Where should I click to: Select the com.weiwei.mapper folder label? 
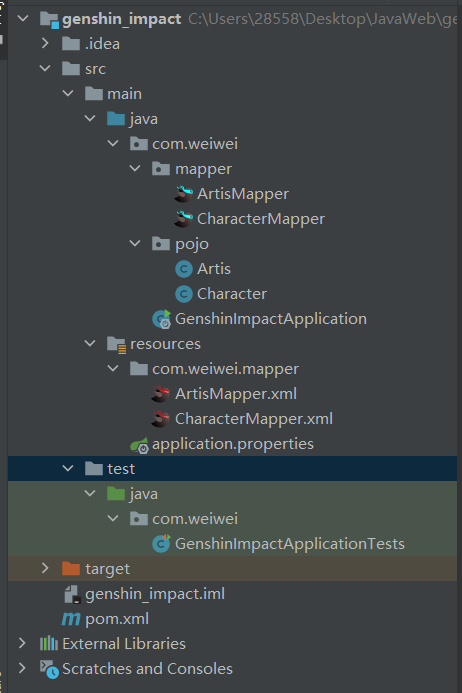click(x=225, y=369)
